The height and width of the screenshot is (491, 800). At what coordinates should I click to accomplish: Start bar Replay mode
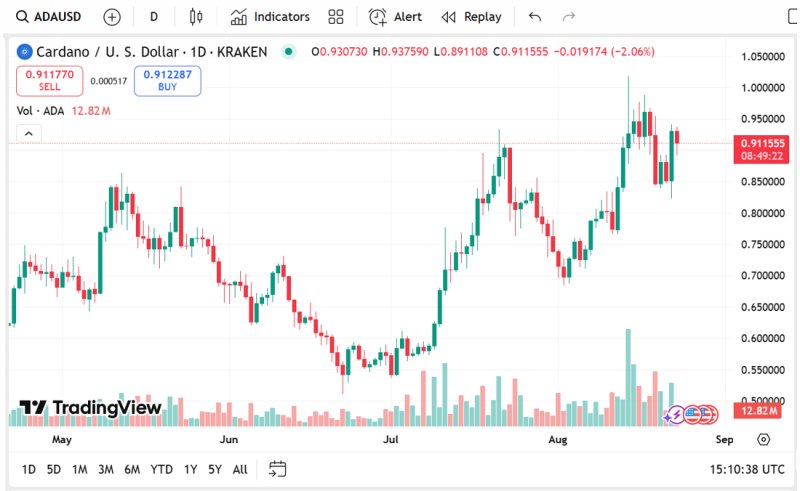(x=471, y=17)
